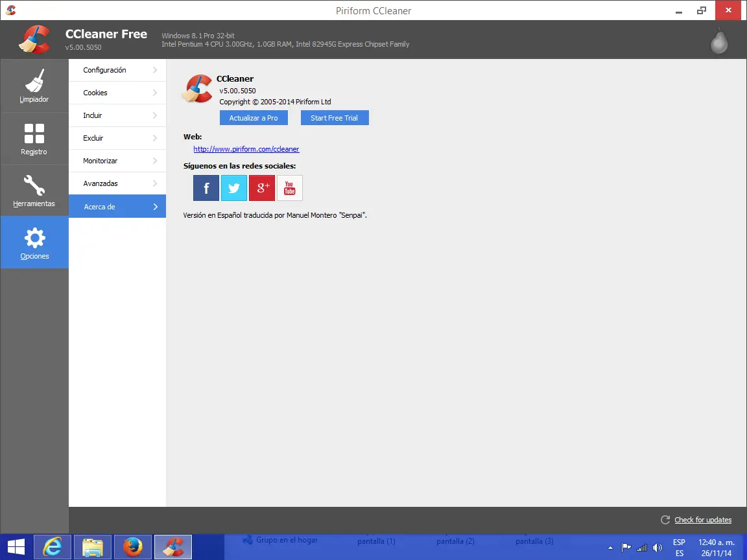The width and height of the screenshot is (747, 560).
Task: Click 'Intel Pentium 4 CPU' hardware info line
Action: pyautogui.click(x=285, y=44)
